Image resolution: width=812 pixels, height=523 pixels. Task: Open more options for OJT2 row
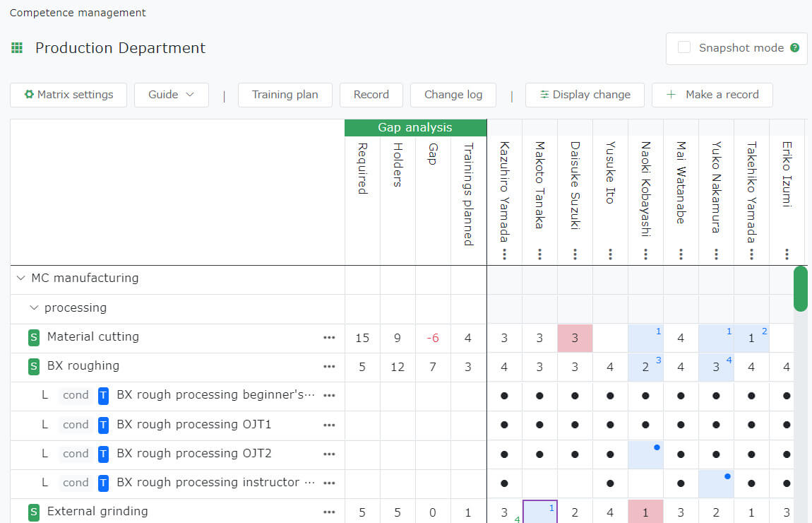tap(329, 454)
